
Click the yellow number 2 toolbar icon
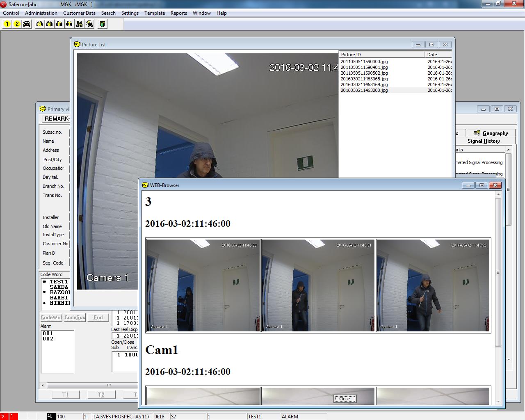[x=17, y=24]
